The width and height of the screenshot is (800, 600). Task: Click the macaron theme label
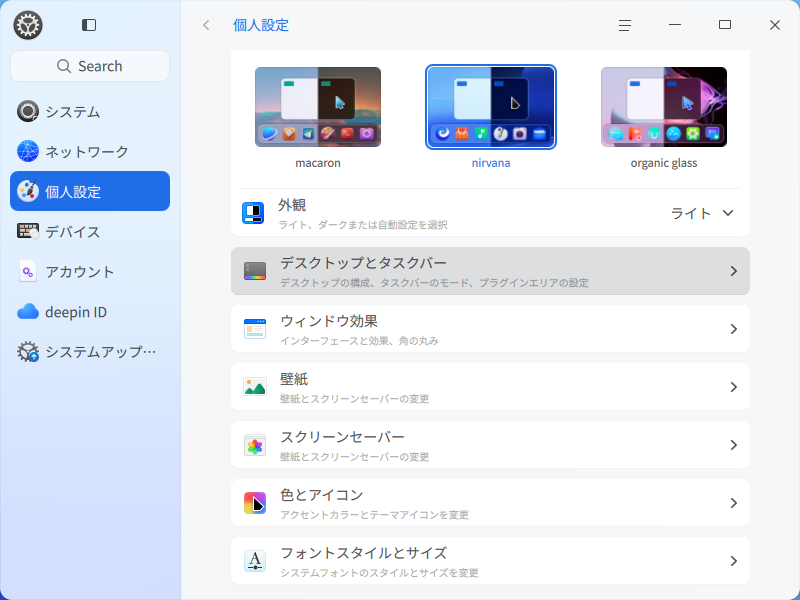pos(318,163)
